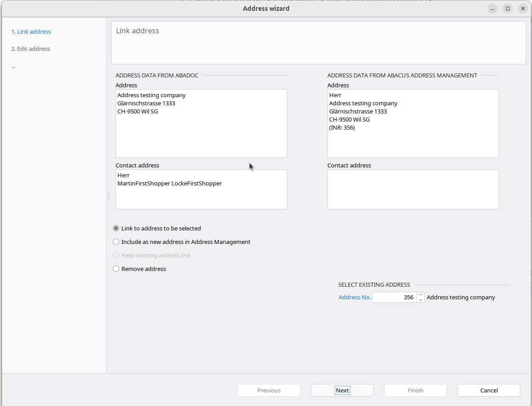Click the Finish button

click(x=415, y=390)
